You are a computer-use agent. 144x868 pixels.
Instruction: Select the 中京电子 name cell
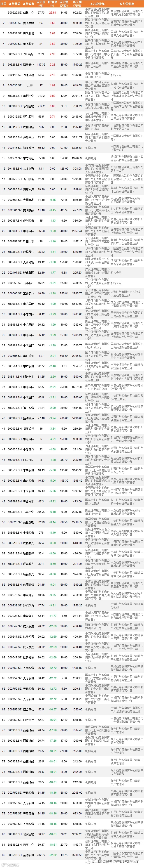click(x=28, y=595)
